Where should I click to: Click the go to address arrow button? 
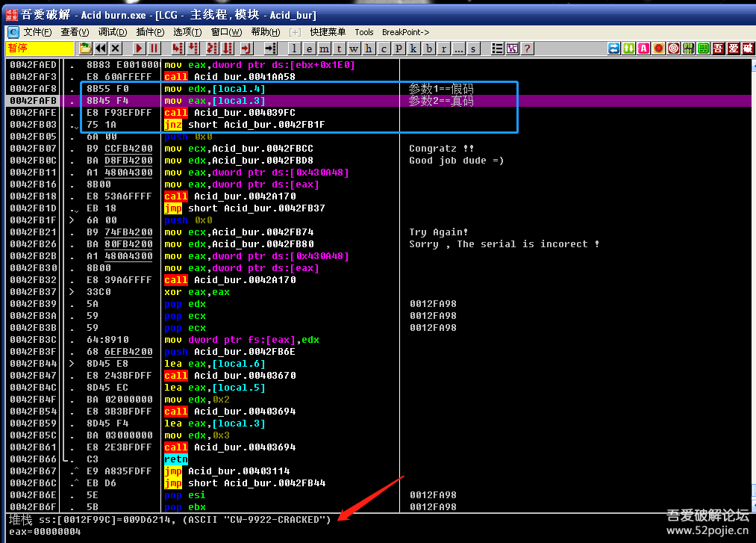click(270, 49)
